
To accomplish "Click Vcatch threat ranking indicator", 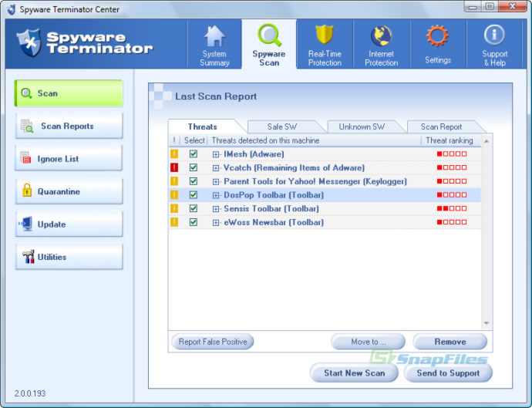I will pos(452,167).
